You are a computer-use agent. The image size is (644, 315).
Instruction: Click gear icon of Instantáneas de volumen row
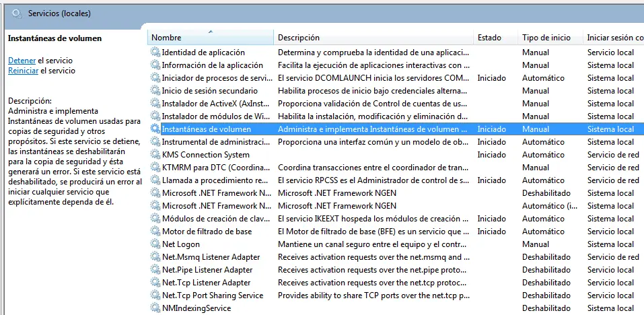tap(155, 129)
